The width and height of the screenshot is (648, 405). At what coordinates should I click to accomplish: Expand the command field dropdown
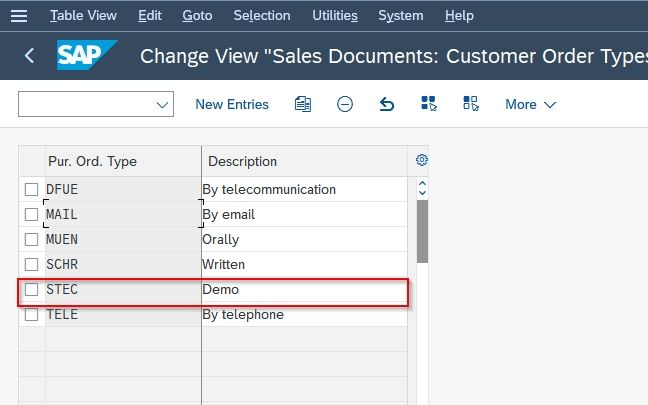[162, 105]
